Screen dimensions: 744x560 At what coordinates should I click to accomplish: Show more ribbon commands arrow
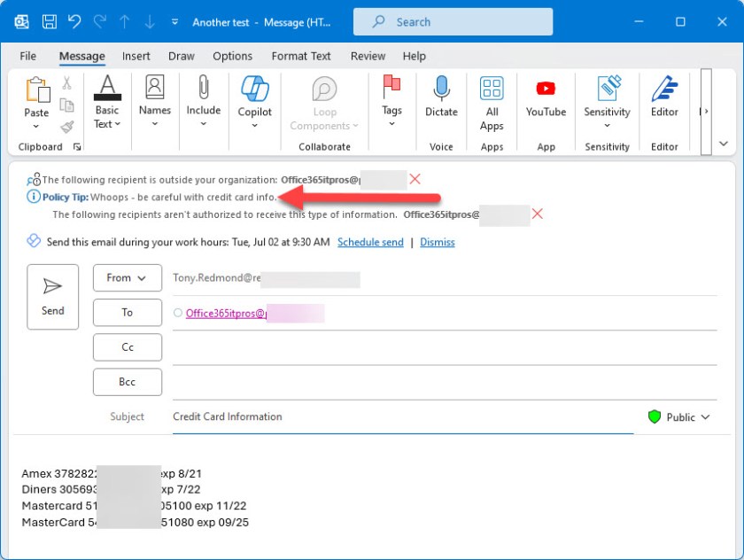pyautogui.click(x=706, y=112)
